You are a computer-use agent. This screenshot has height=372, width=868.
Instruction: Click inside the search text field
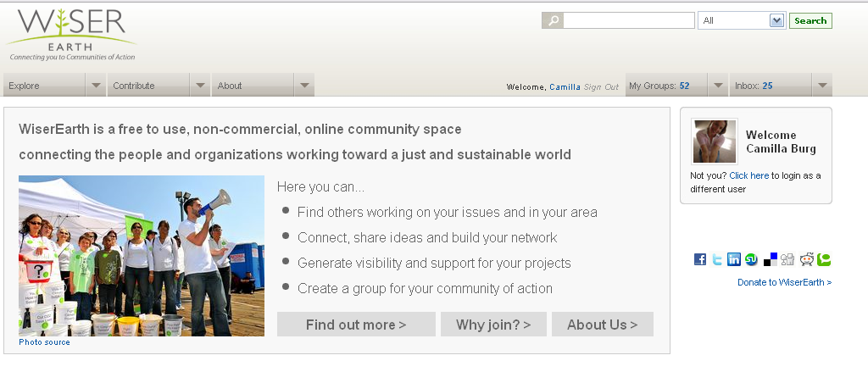tap(629, 20)
